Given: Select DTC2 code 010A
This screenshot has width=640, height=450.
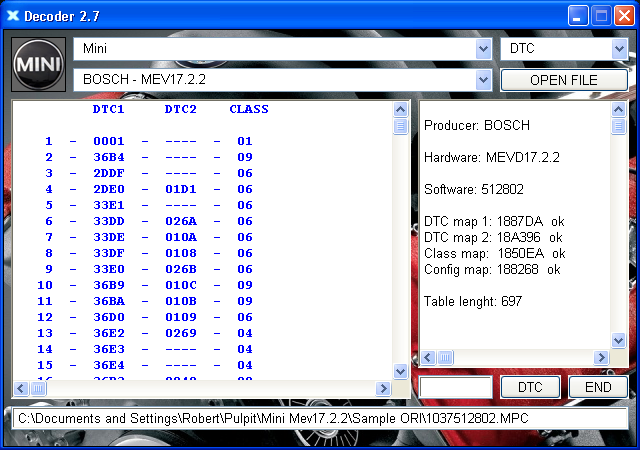Looking at the screenshot, I should point(181,237).
